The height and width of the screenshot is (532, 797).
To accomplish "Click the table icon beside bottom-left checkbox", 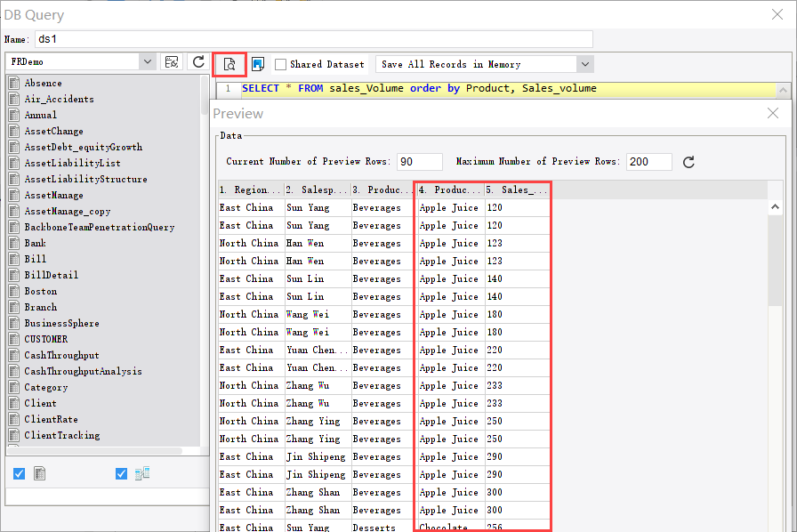I will coord(39,473).
